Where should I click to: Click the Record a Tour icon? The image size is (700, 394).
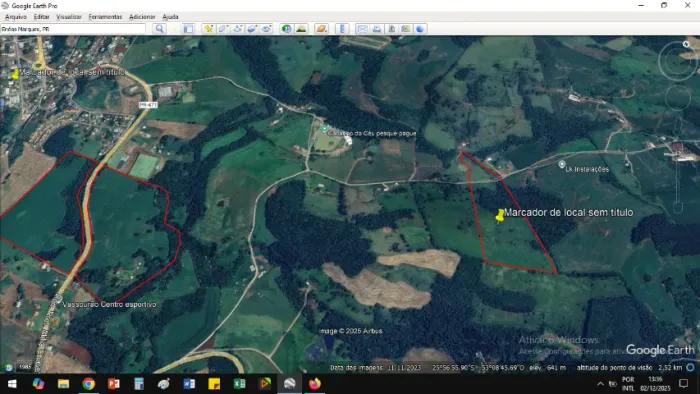[267, 29]
